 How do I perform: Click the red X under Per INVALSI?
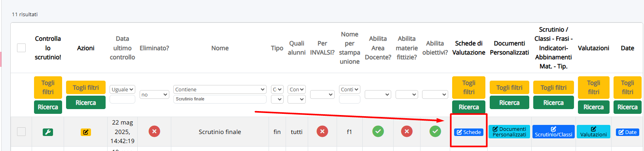322,131
